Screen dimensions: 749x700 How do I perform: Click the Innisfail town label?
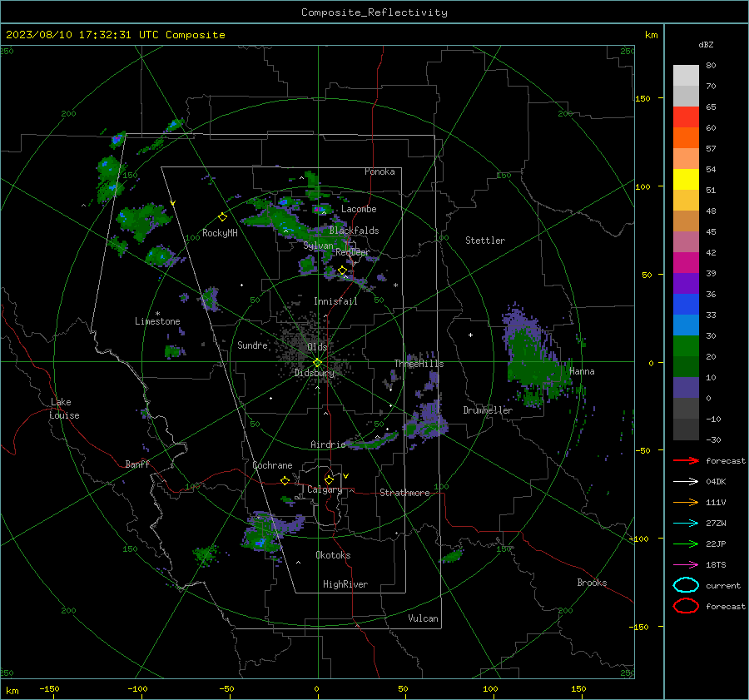click(335, 301)
